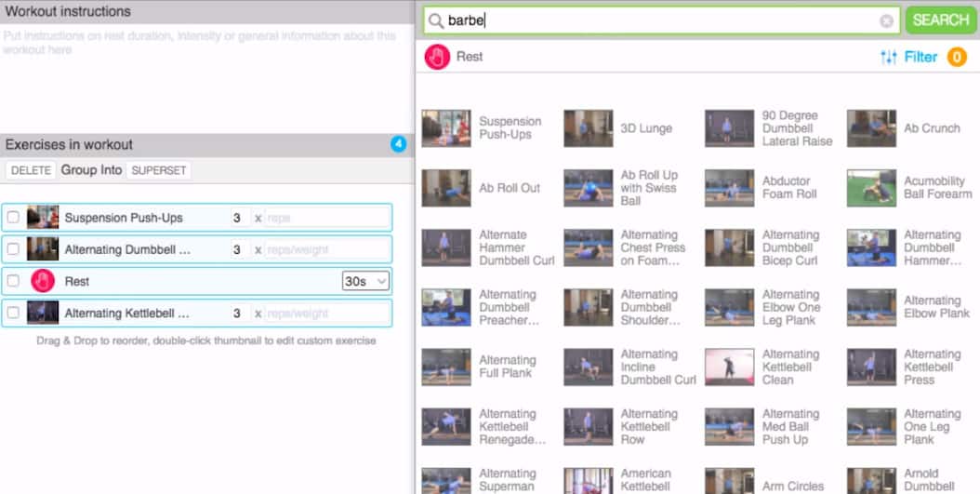Screen dimensions: 980x494
Task: Tick the Alternating Kettlebell row checkbox
Action: [13, 313]
